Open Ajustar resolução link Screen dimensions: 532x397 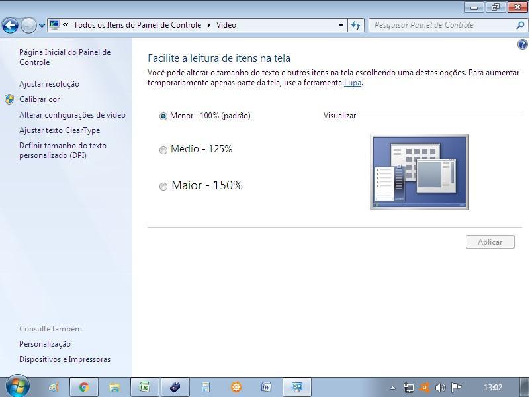pos(49,84)
